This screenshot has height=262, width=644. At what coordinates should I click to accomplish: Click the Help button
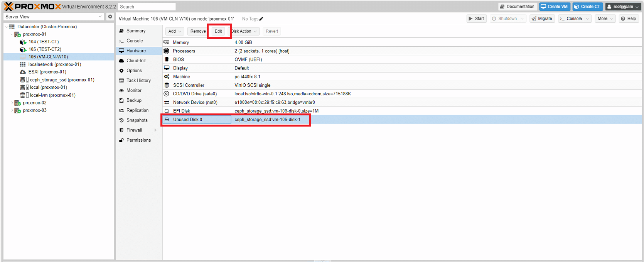[x=629, y=19]
